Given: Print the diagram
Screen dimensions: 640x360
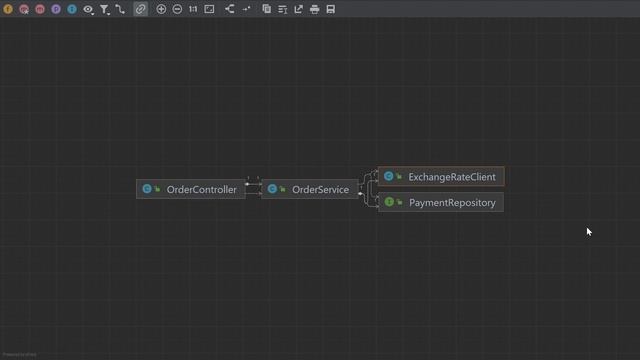Looking at the screenshot, I should [315, 9].
